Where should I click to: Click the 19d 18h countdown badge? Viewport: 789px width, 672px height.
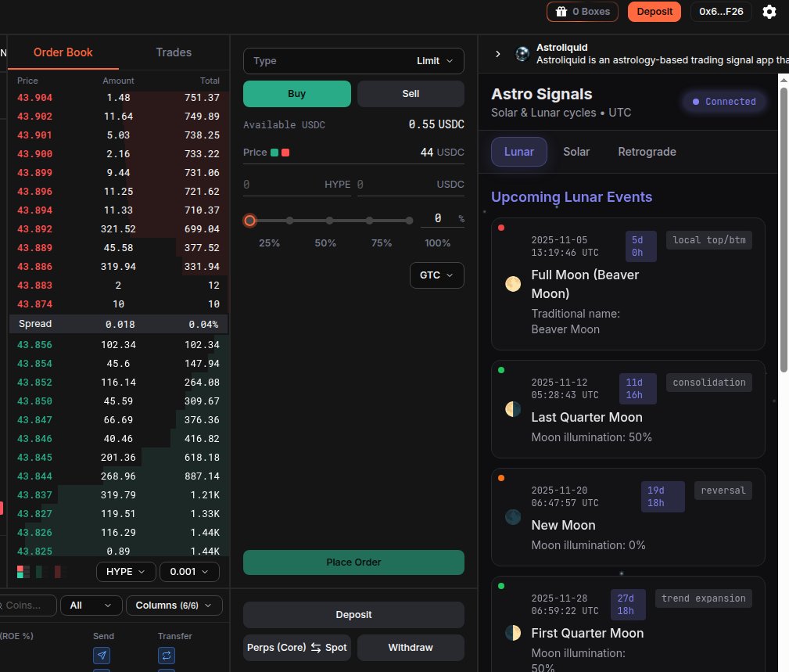662,497
